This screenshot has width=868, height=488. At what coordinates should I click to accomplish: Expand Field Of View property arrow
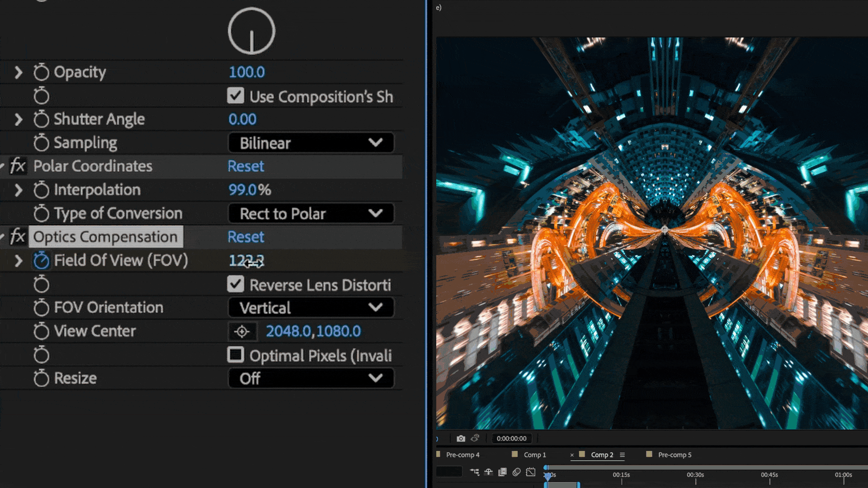coord(18,261)
